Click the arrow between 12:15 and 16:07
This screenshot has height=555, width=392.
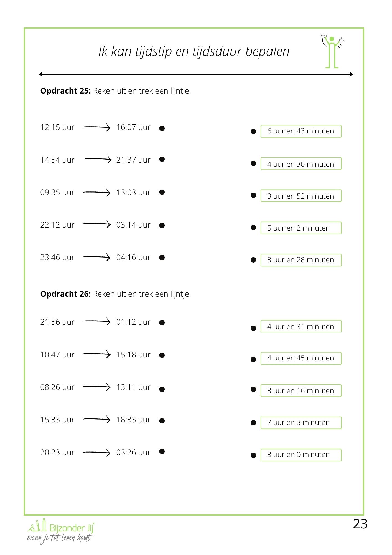(97, 127)
